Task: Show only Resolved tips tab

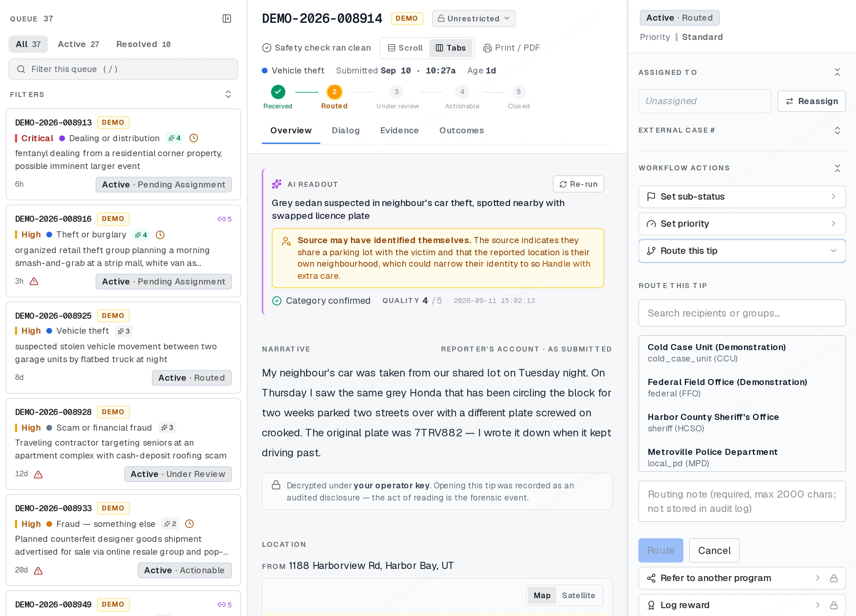Action: [143, 44]
